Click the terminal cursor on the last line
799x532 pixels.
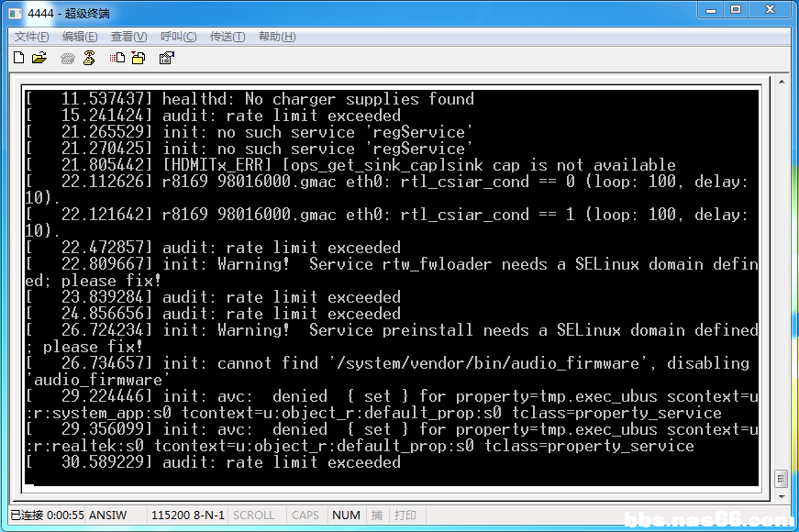tap(29, 483)
